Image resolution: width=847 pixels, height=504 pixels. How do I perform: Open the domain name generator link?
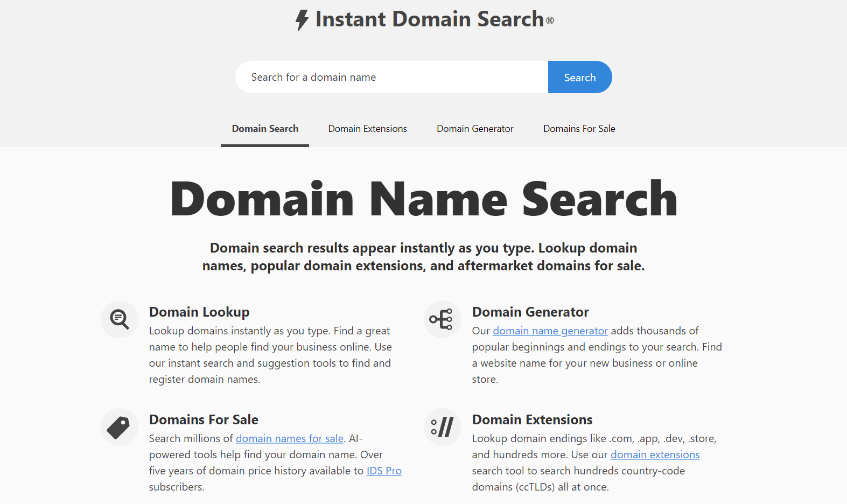[x=550, y=331]
